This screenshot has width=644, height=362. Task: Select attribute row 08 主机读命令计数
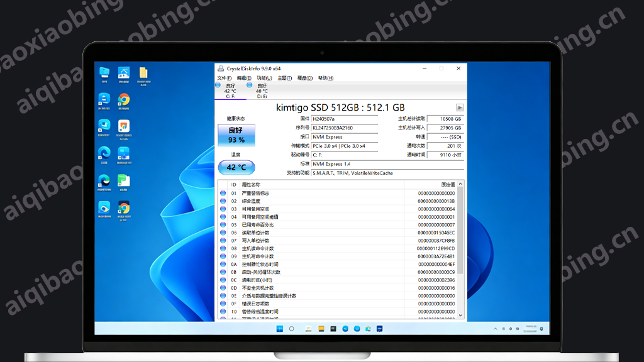click(x=337, y=249)
